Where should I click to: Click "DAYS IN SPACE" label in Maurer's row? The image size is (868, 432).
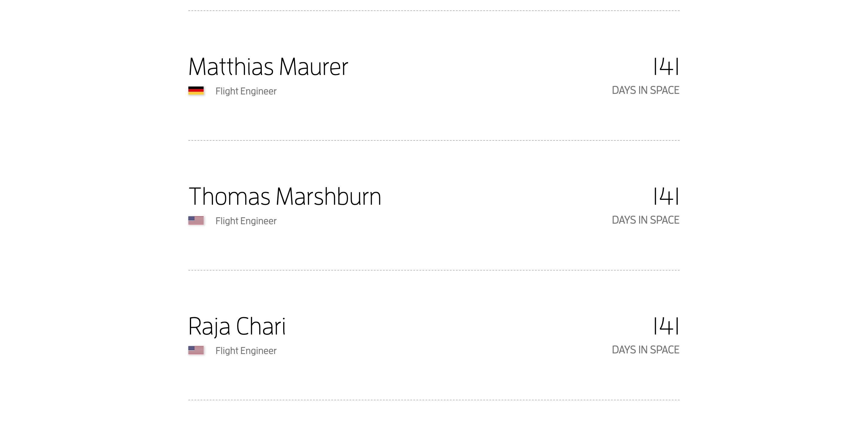click(645, 90)
